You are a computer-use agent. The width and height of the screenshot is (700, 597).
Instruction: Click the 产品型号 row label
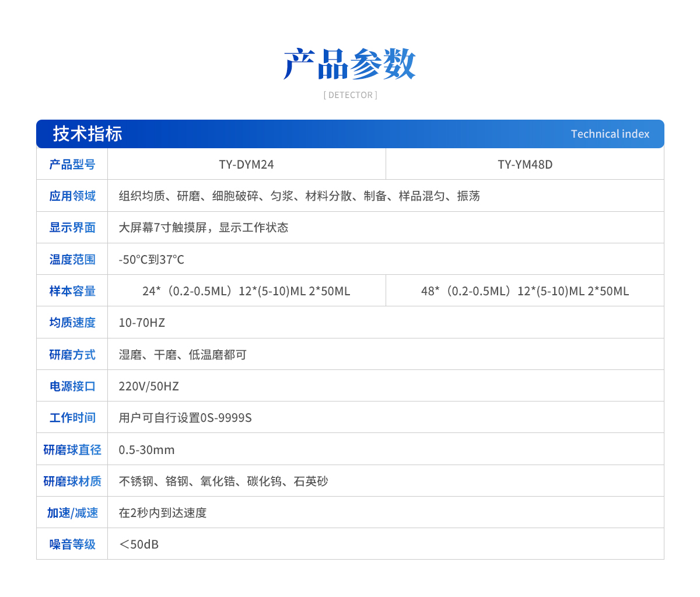(x=72, y=165)
